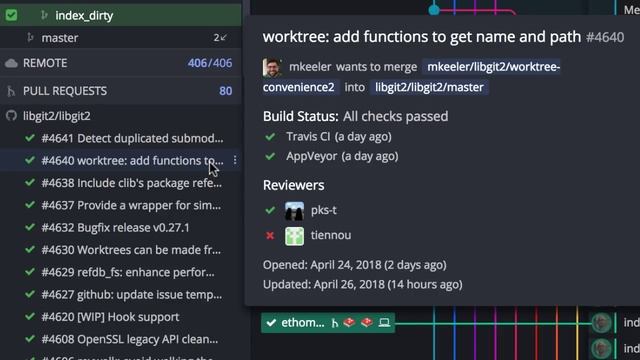Click the passed check icon of #4632
Image resolution: width=640 pixels, height=360 pixels.
point(30,227)
